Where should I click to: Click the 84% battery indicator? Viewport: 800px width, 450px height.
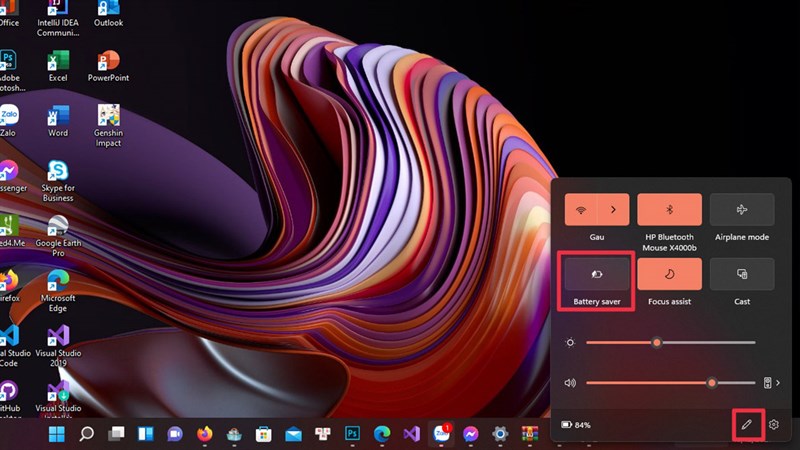tap(576, 424)
